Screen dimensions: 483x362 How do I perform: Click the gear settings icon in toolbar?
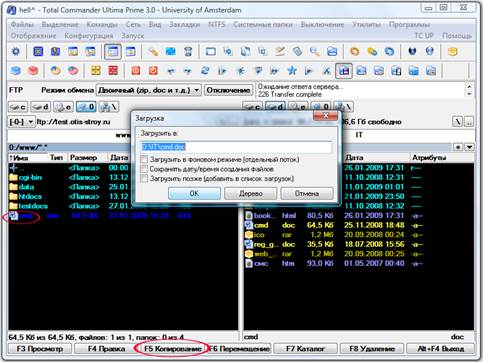16,52
